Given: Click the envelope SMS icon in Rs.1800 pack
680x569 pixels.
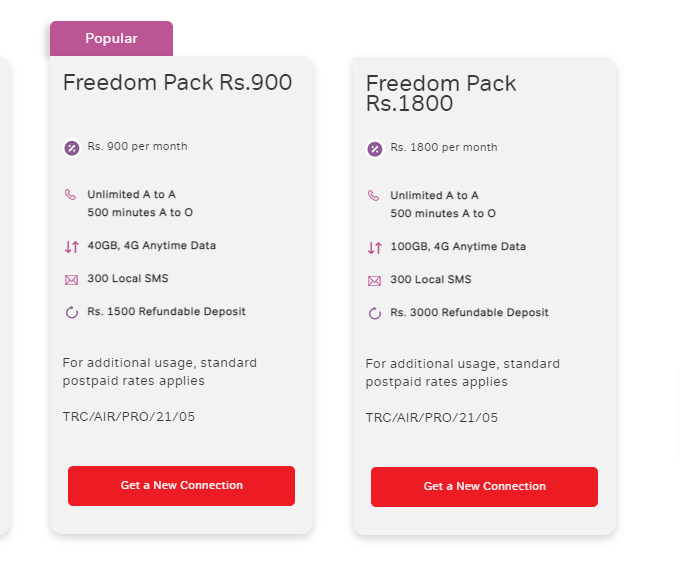Looking at the screenshot, I should pos(374,281).
